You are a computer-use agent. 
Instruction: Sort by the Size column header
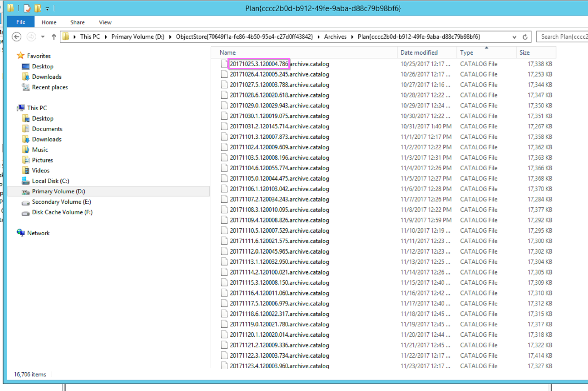536,53
